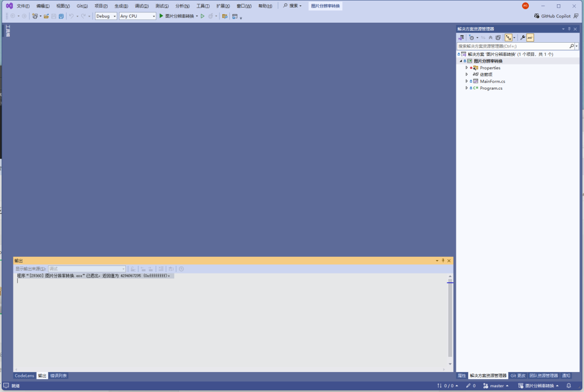Collapse the 图片分辨率转换 project node
The width and height of the screenshot is (584, 392).
pyautogui.click(x=461, y=61)
